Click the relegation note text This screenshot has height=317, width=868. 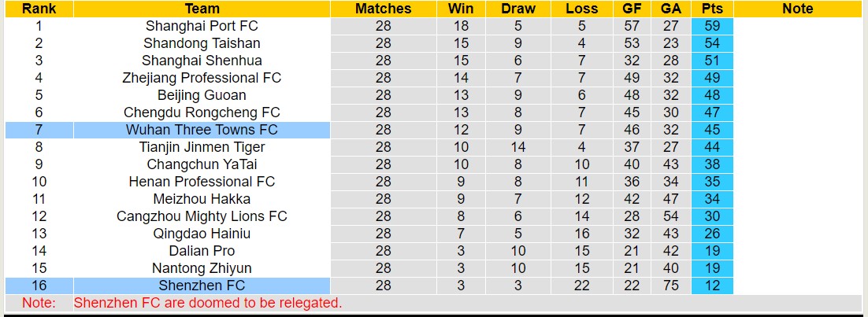[208, 303]
